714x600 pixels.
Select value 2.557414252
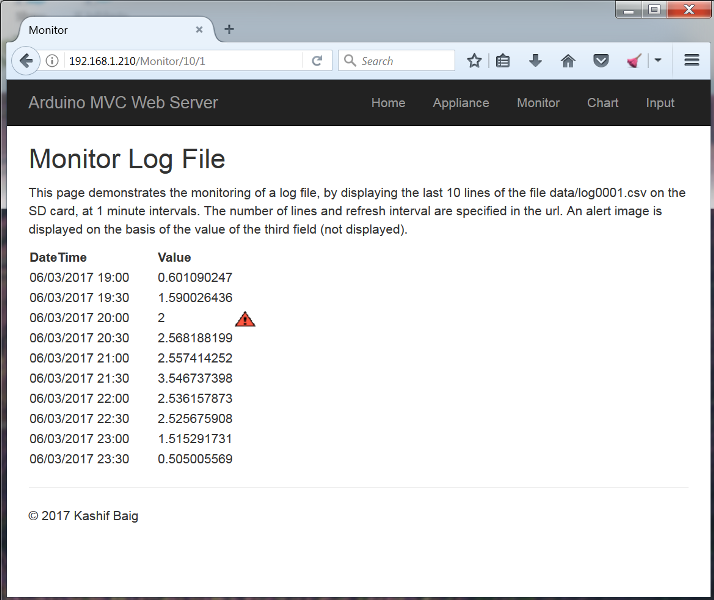[195, 358]
